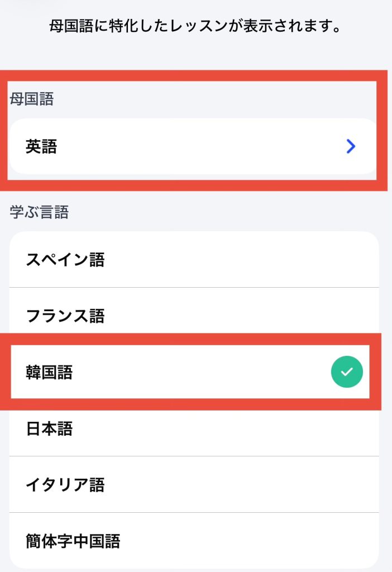Tap blank space right of イタリア語 row
Viewport: 392px width, 572px height.
(x=241, y=484)
